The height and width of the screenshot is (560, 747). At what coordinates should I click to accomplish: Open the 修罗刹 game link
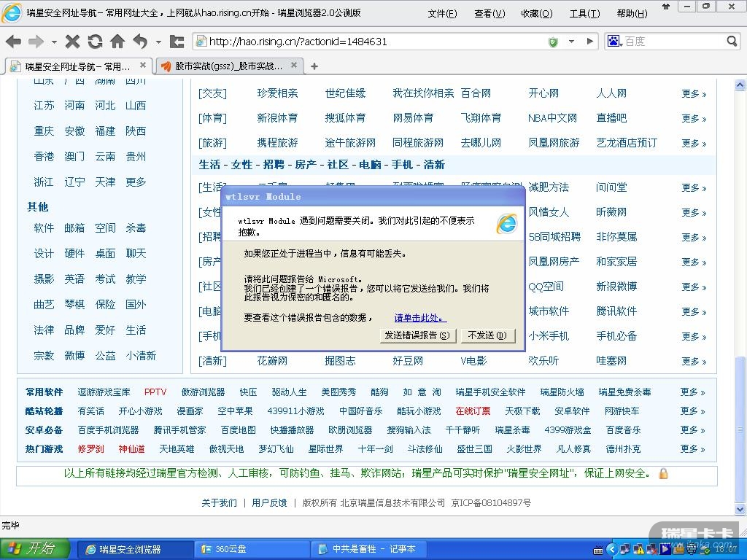90,449
